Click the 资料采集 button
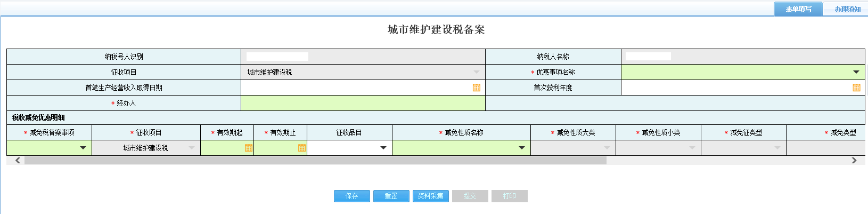 430,196
